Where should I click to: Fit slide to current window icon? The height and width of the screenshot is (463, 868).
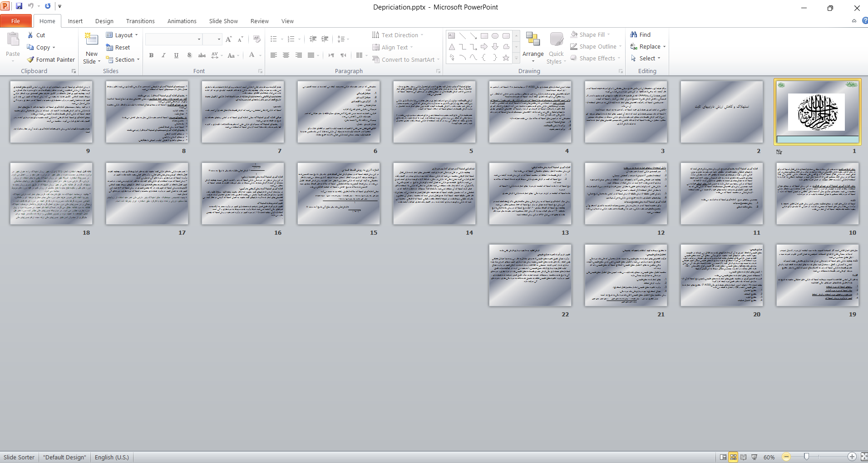click(864, 457)
